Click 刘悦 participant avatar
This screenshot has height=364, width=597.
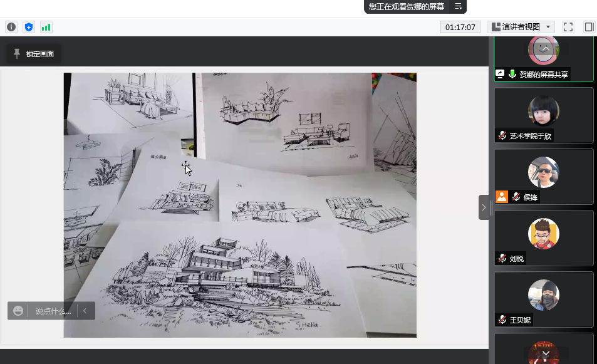coord(543,234)
